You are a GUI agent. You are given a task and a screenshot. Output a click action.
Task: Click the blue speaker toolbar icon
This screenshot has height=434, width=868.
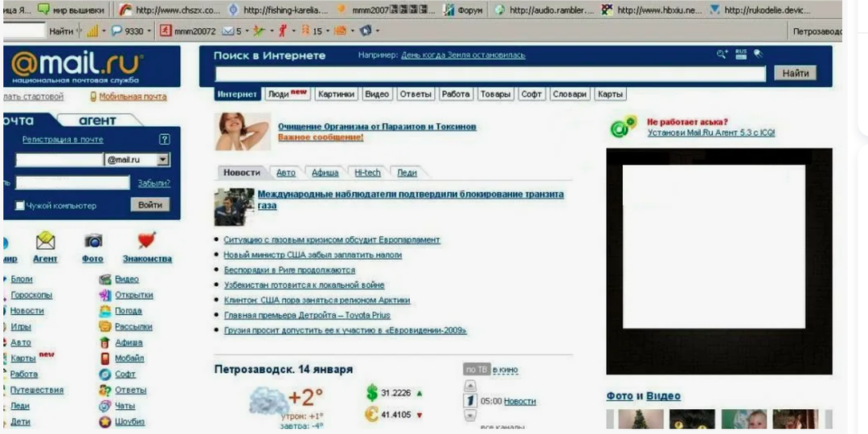point(366,31)
